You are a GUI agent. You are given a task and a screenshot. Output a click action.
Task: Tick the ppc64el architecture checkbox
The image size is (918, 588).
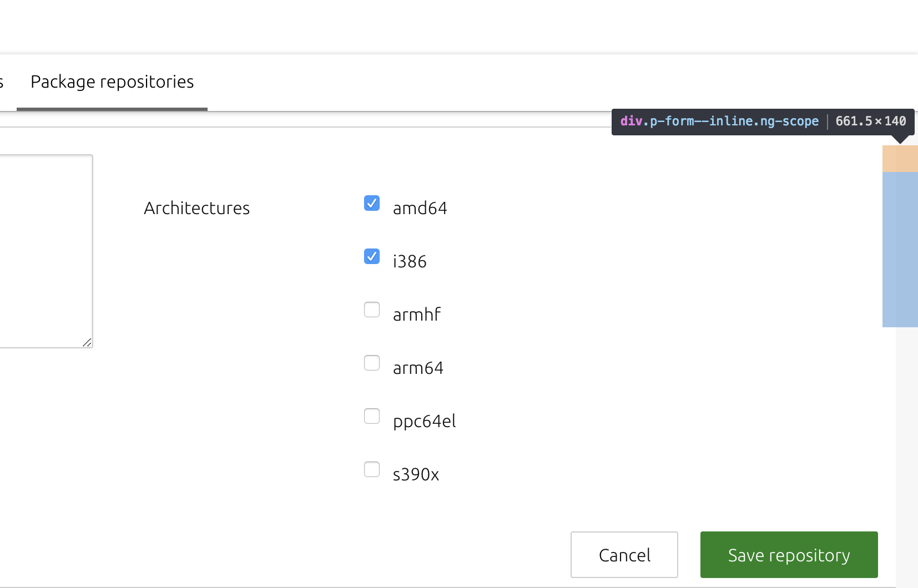[372, 416]
